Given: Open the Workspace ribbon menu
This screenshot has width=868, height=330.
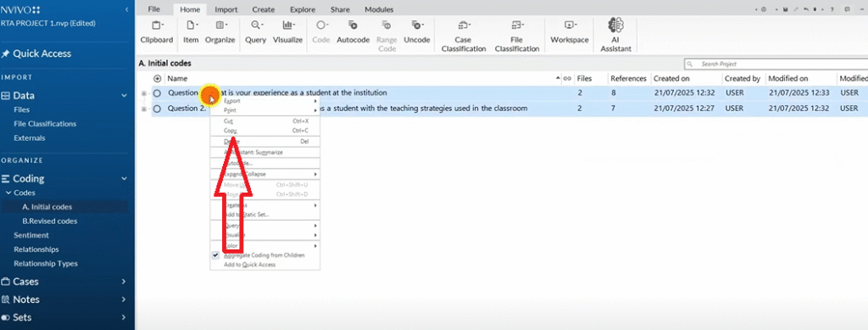Looking at the screenshot, I should coord(570,33).
